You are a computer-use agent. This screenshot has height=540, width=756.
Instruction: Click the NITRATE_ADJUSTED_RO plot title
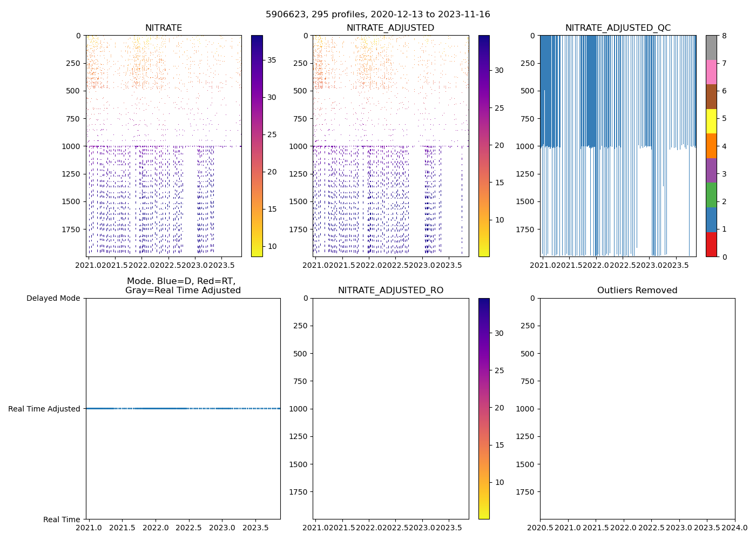(390, 291)
